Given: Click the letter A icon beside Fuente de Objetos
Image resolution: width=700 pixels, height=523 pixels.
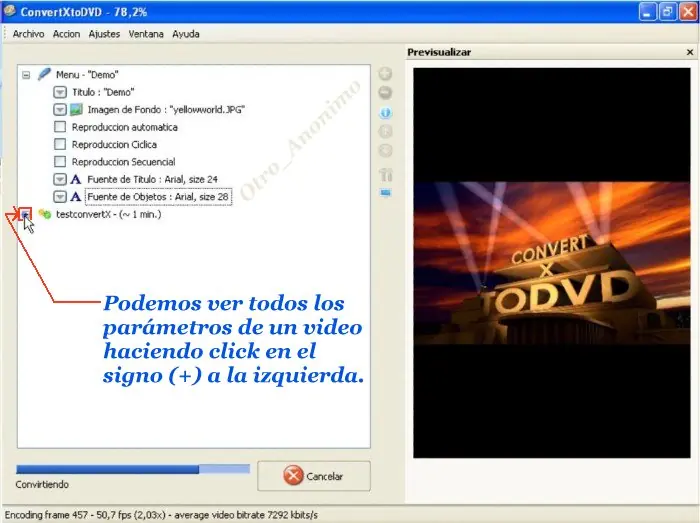Looking at the screenshot, I should click(76, 197).
